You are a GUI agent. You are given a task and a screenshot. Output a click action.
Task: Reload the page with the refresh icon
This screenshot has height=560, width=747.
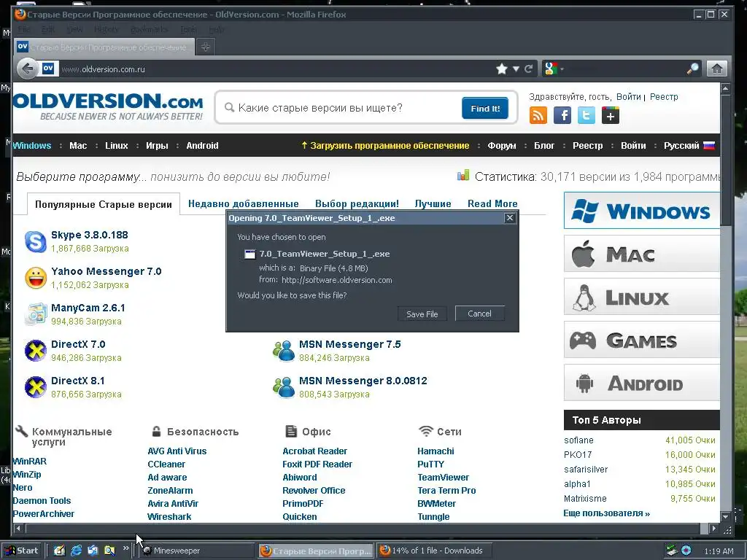click(528, 69)
